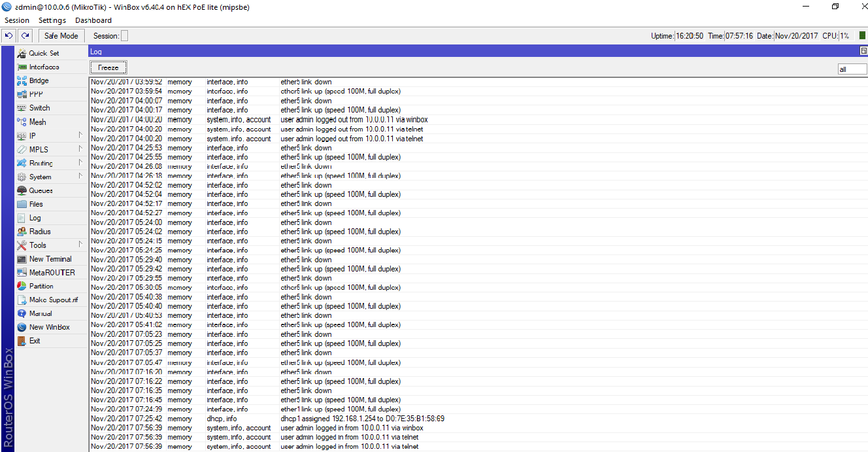This screenshot has height=452, width=868.
Task: Open the Mesh configuration
Action: pyautogui.click(x=37, y=122)
